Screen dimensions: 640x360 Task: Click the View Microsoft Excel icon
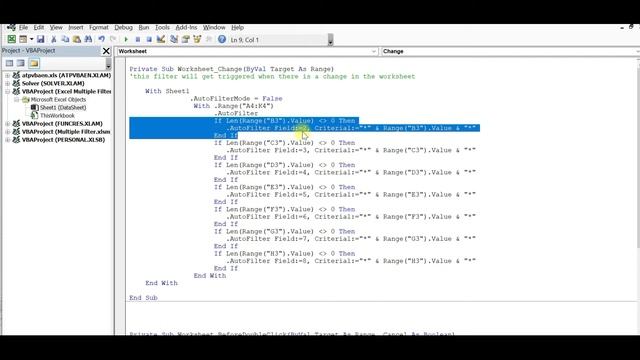11,39
